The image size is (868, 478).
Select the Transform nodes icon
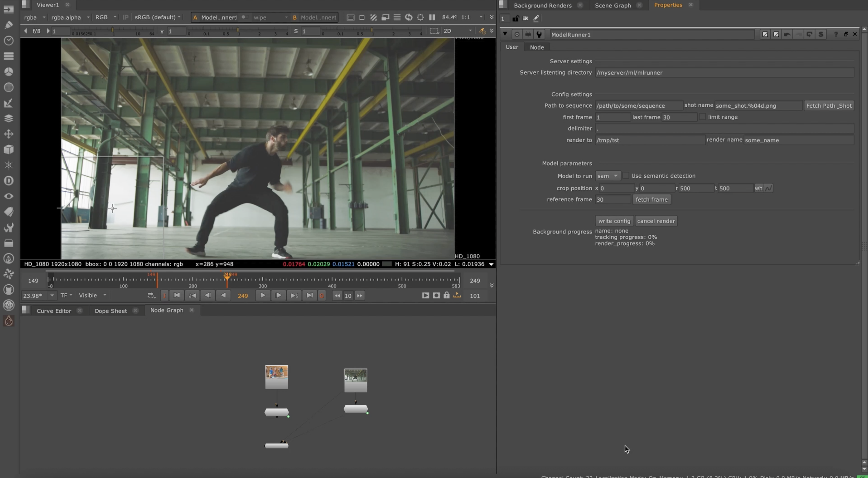tap(8, 134)
